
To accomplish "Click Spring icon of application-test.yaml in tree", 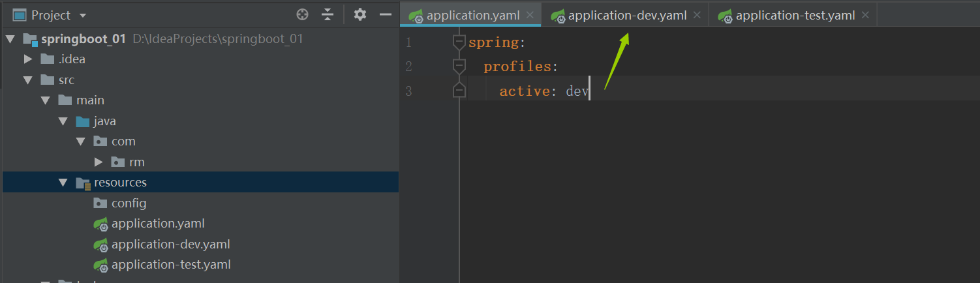I will coord(100,265).
